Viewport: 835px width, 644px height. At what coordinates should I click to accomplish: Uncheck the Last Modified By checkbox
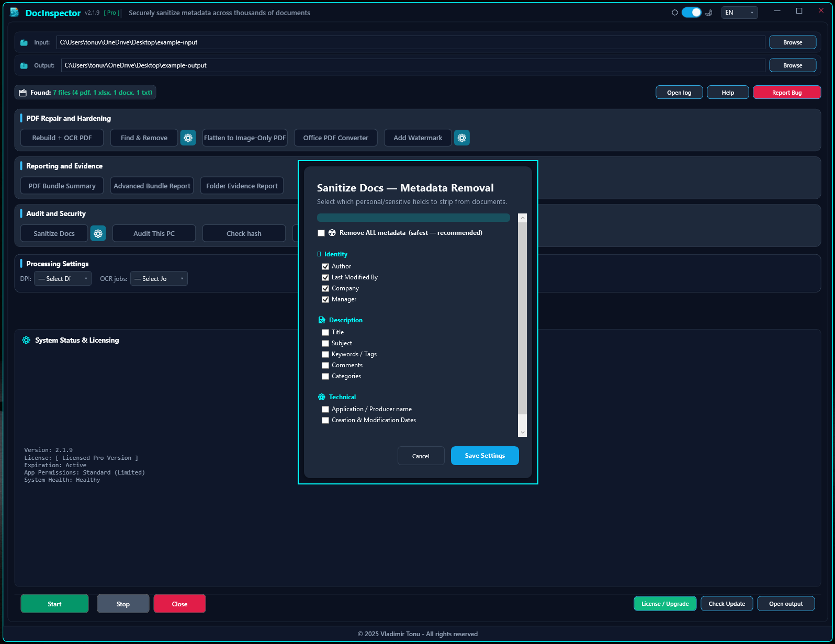(325, 277)
